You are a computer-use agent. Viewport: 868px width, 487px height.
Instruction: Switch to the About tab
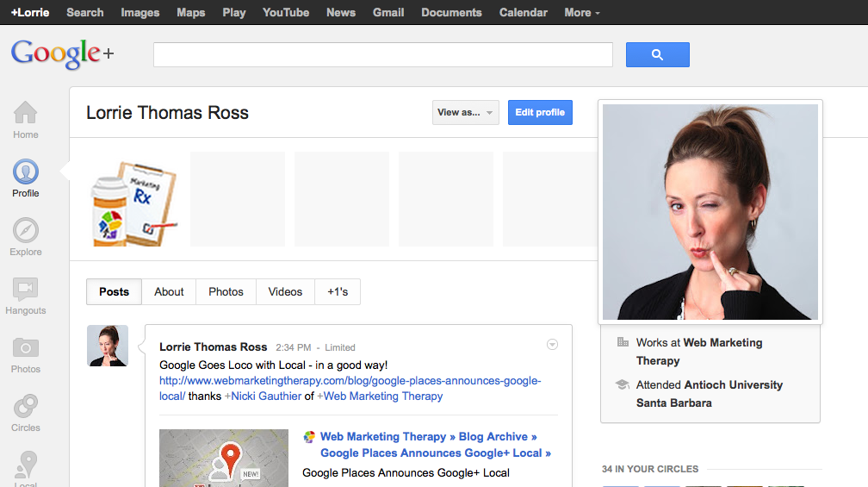tap(169, 291)
